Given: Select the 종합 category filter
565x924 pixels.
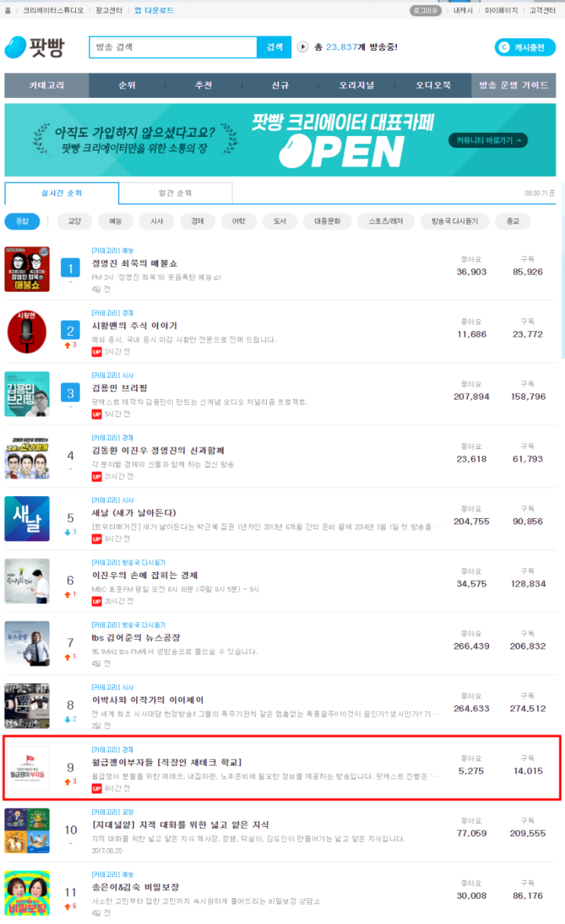Looking at the screenshot, I should coord(23,221).
